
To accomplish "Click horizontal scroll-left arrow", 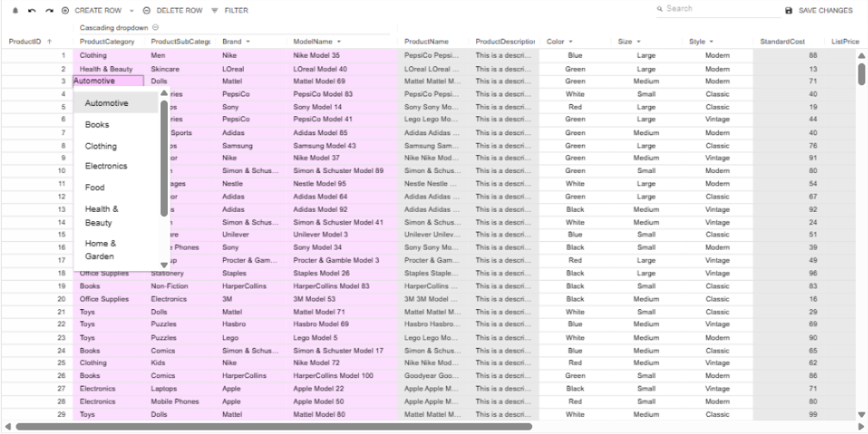I will point(7,427).
